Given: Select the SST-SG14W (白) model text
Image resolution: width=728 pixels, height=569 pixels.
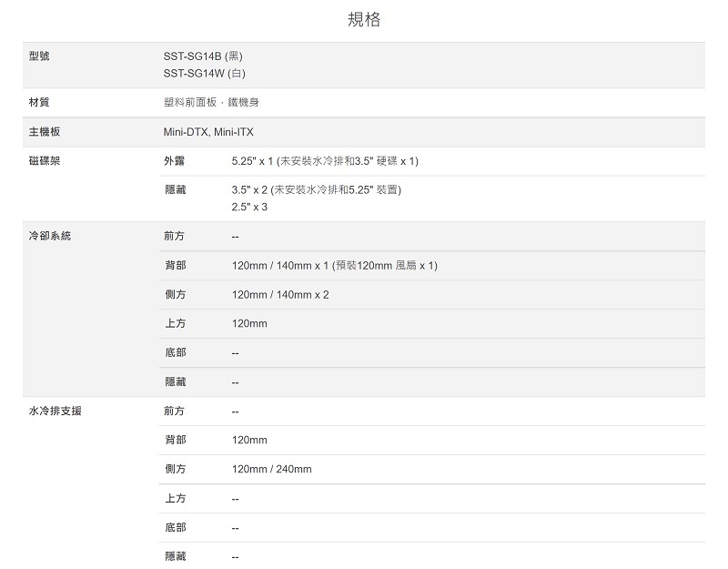Looking at the screenshot, I should (204, 73).
